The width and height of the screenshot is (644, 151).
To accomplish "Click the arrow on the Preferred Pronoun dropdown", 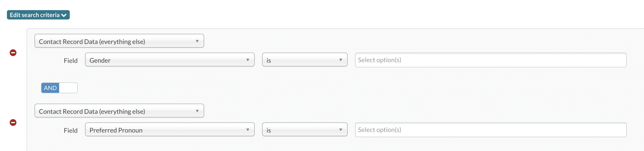I will click(248, 130).
